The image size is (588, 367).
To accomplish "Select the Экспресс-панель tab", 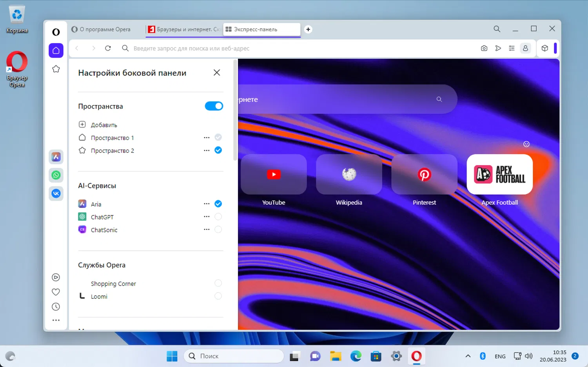I will (x=261, y=29).
